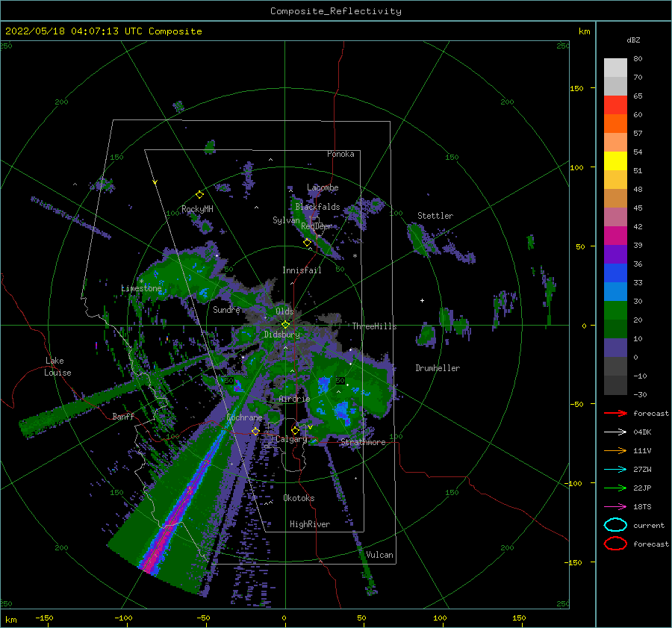The width and height of the screenshot is (672, 628).
Task: Click the Calgary city label
Action: (x=291, y=439)
